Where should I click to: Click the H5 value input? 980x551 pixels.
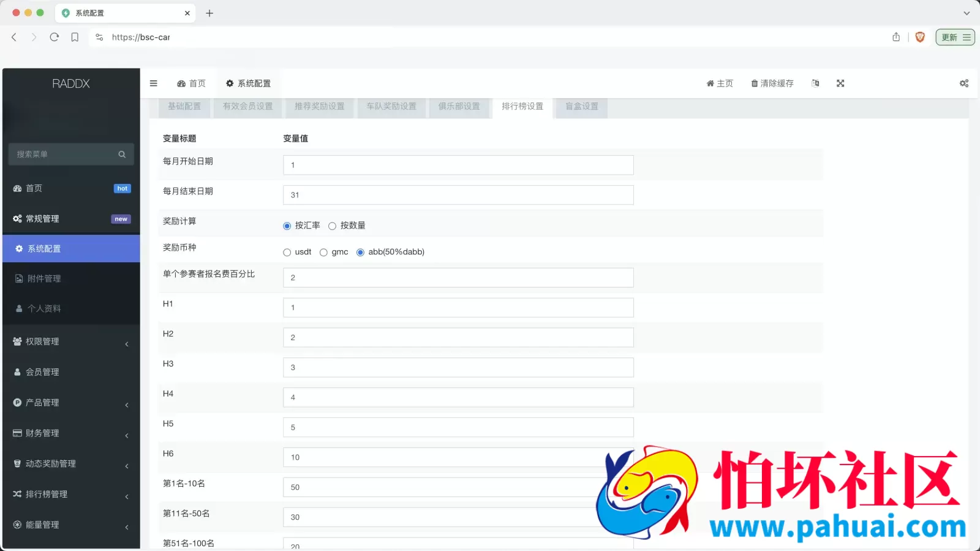pyautogui.click(x=458, y=428)
